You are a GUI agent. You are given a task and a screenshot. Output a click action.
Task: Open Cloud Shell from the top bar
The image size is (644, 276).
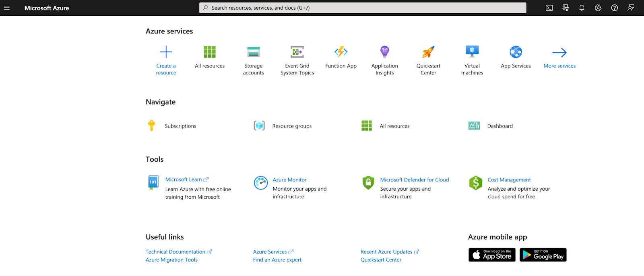[549, 8]
